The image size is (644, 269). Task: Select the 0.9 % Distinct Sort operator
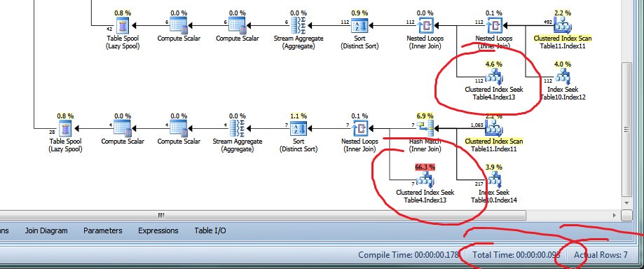(x=359, y=26)
